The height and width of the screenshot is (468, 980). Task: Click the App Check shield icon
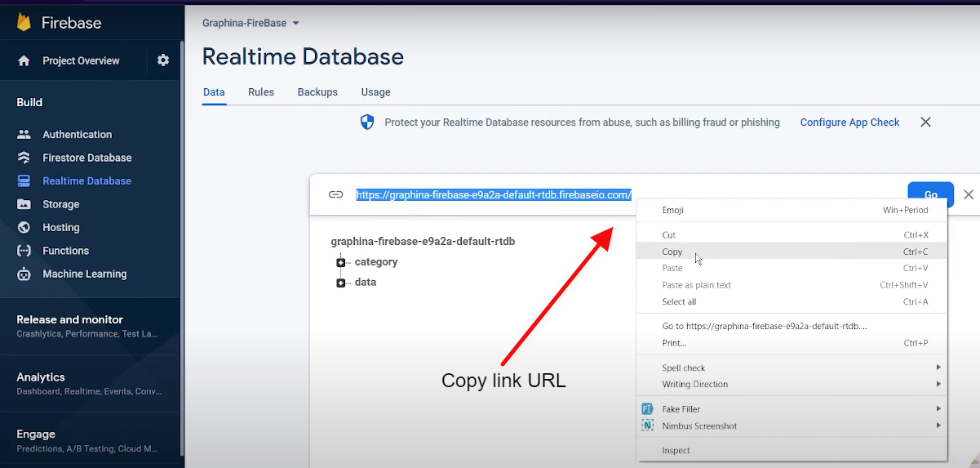tap(367, 123)
